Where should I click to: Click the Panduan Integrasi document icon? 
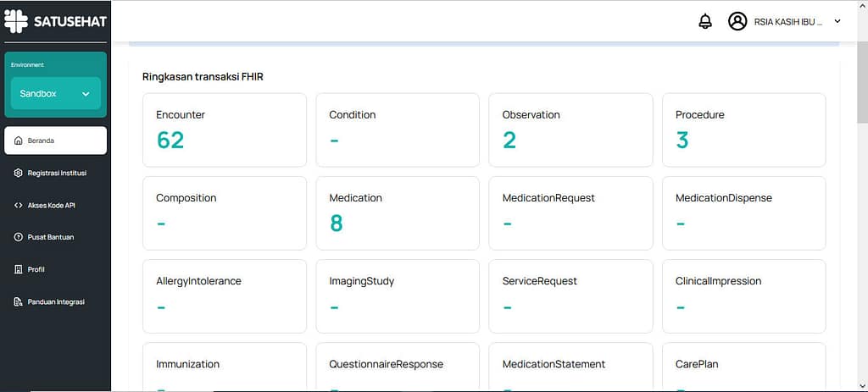pos(19,301)
